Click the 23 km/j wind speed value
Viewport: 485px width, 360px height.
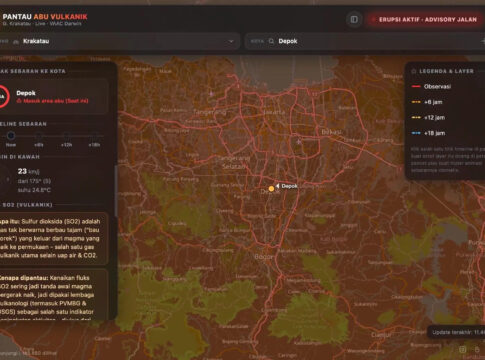(28, 171)
